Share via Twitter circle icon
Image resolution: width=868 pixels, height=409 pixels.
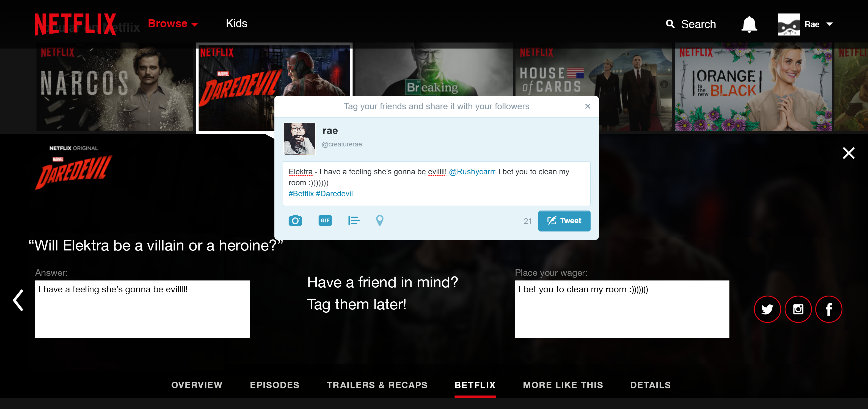tap(767, 309)
